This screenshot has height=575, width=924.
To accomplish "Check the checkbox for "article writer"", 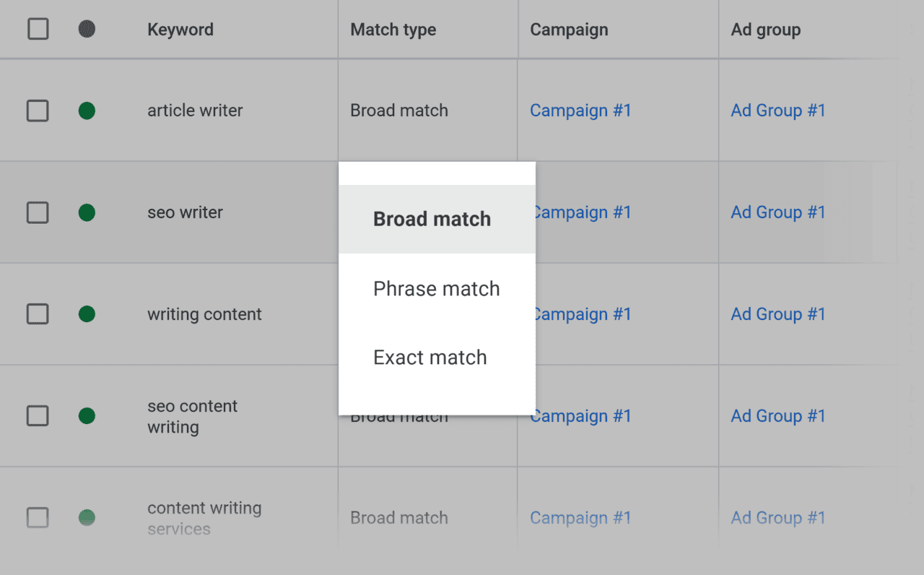I will [x=38, y=110].
